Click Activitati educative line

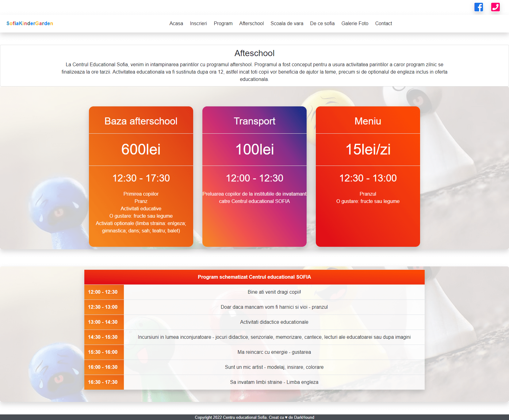(141, 208)
